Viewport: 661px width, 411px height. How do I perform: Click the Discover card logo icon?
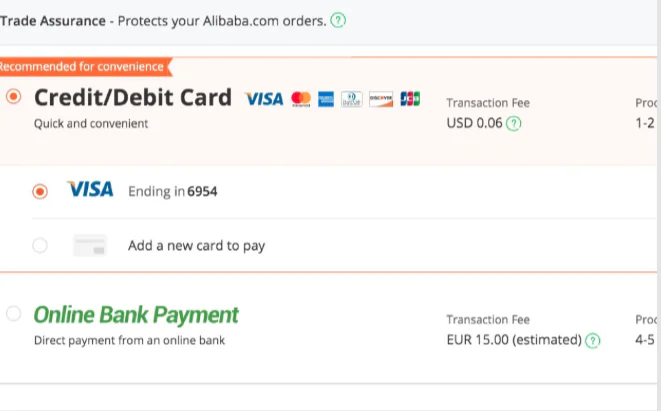pyautogui.click(x=380, y=98)
